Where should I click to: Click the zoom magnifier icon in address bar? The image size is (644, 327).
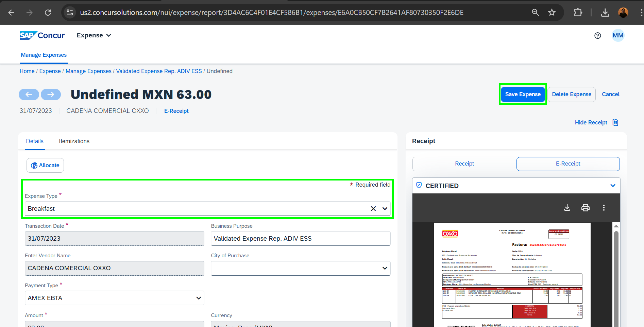tap(535, 13)
